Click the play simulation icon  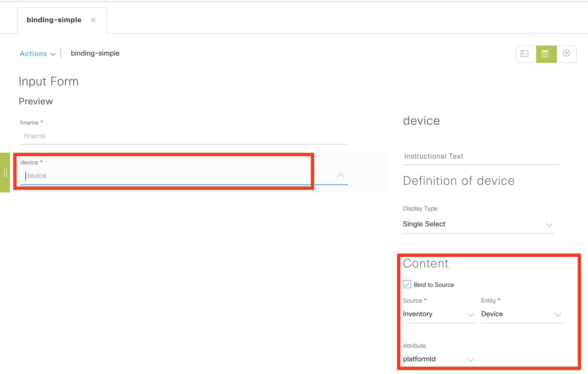click(x=566, y=53)
